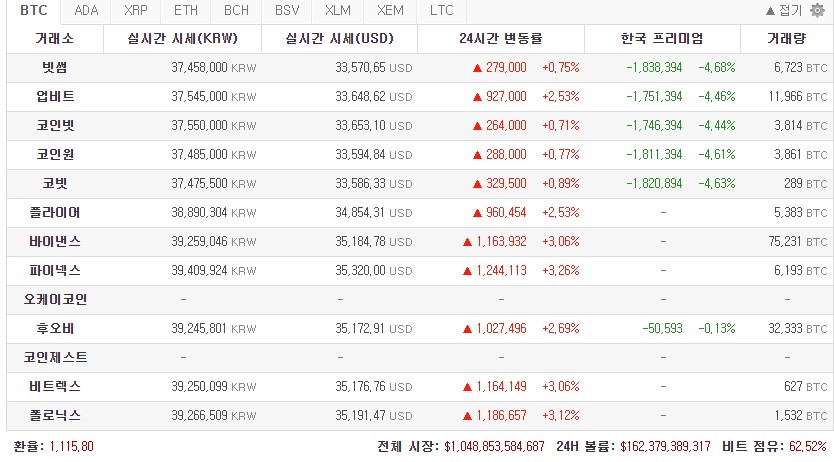This screenshot has height=462, width=834.
Task: Click the 24시간 변동률 column header
Action: pos(501,38)
